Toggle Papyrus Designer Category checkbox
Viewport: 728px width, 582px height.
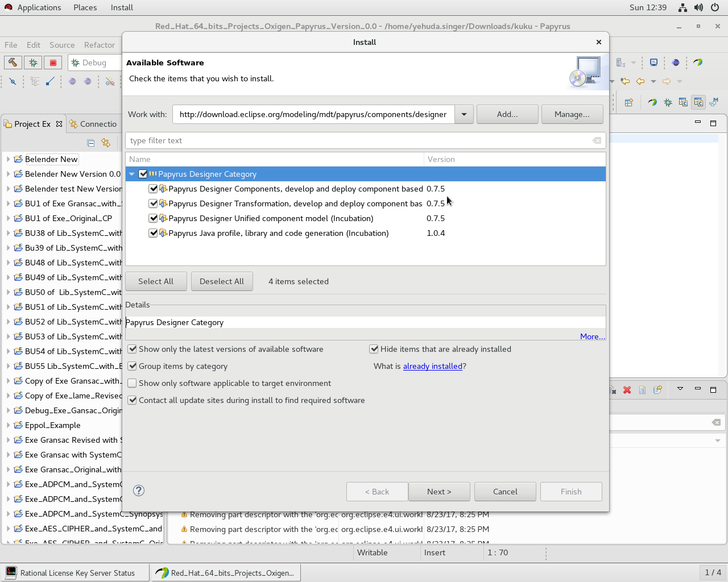(143, 174)
